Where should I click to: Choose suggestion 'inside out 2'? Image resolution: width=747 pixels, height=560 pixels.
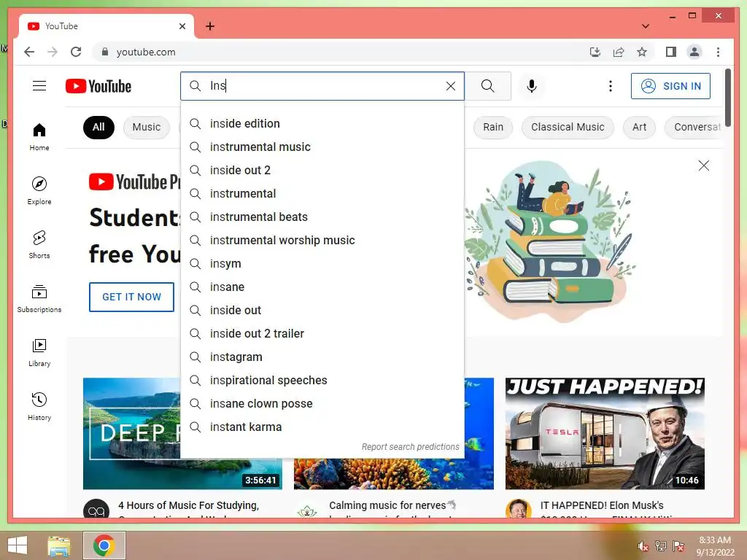click(322, 171)
